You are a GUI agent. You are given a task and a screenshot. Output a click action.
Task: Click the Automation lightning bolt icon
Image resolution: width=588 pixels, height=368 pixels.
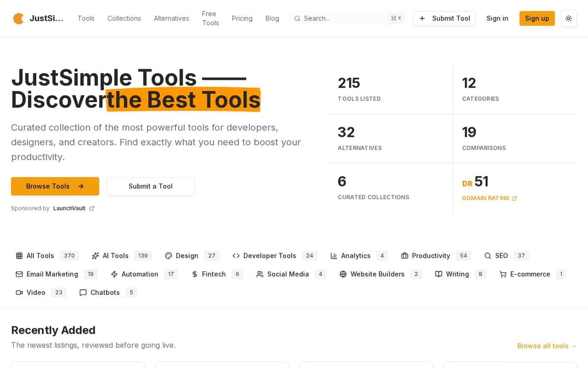point(114,274)
